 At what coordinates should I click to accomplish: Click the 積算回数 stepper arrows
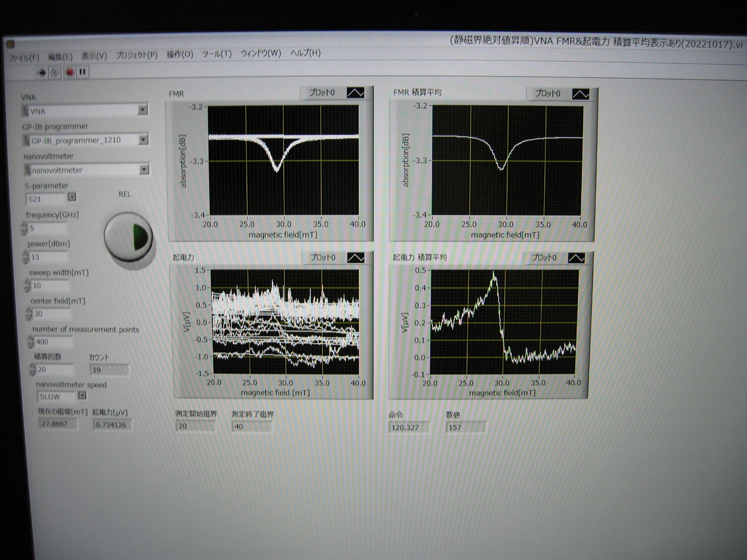coord(32,369)
